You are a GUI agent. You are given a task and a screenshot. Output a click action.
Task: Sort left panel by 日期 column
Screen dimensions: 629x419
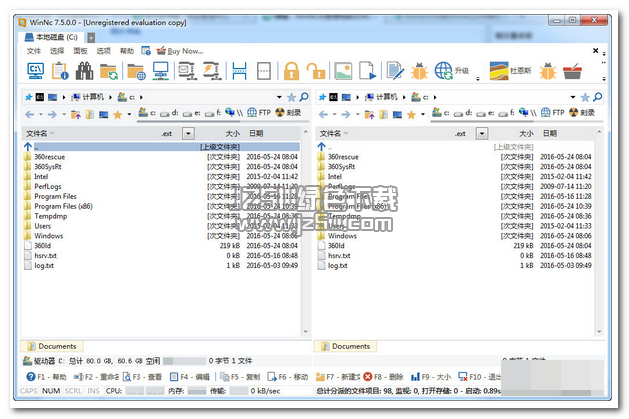(256, 134)
